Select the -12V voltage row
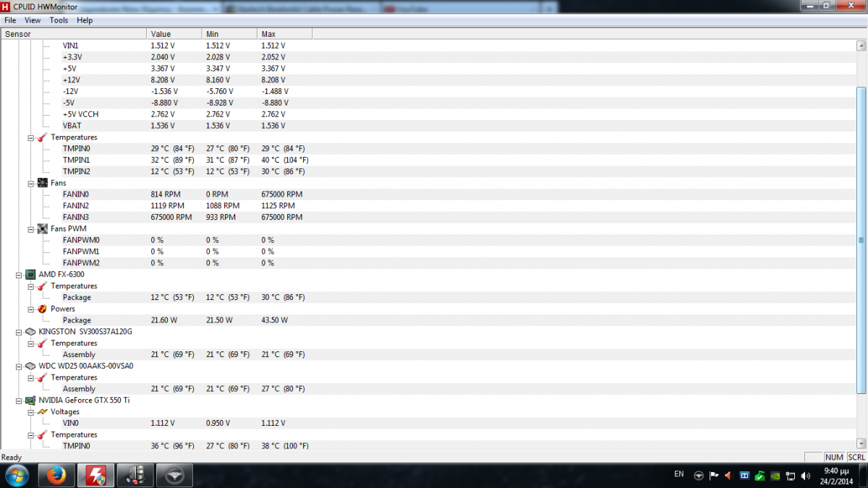The height and width of the screenshot is (488, 868). [x=428, y=91]
